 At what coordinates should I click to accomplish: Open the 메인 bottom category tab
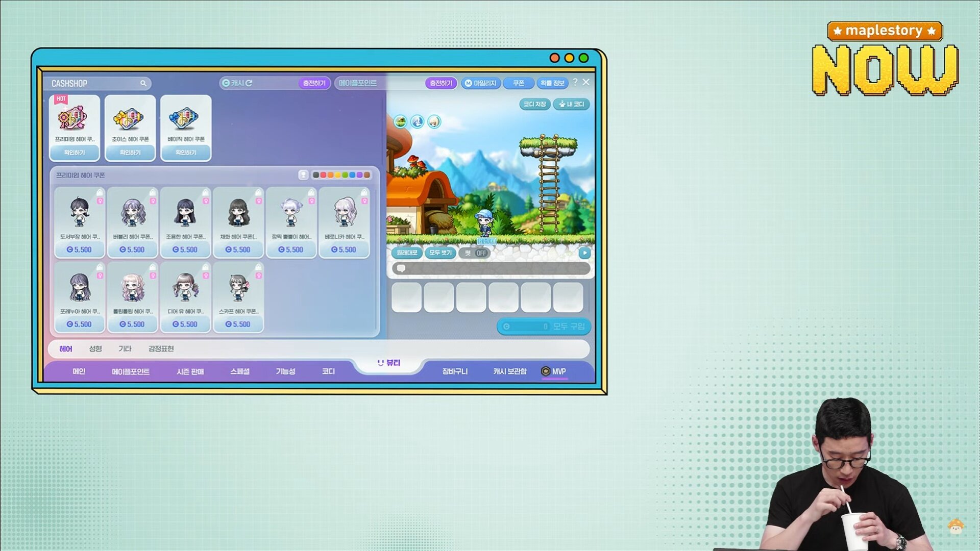(79, 371)
